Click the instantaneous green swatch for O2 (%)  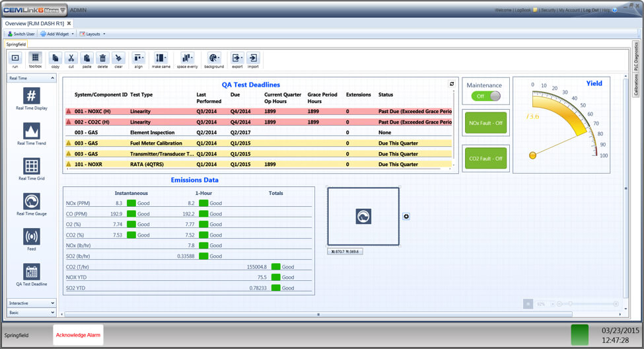pos(131,224)
